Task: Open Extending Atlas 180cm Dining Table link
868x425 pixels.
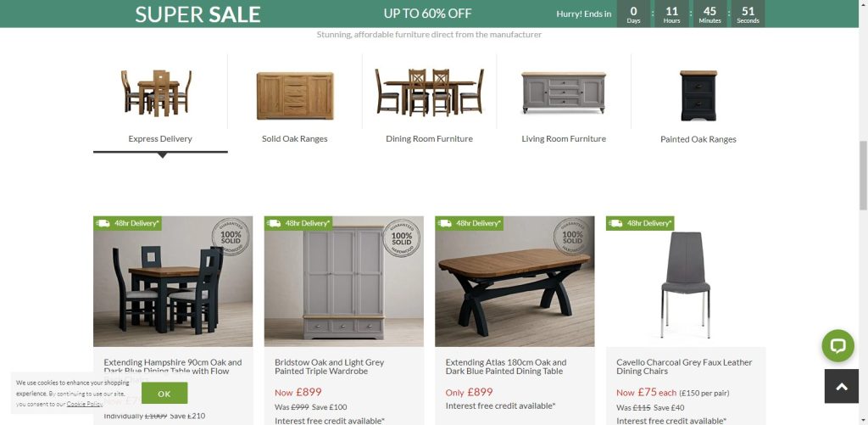Action: 506,366
